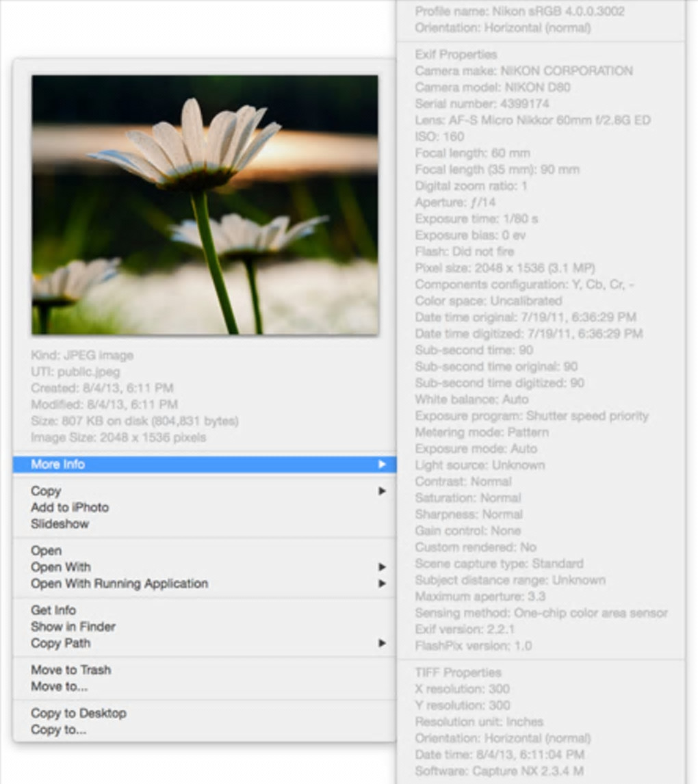The height and width of the screenshot is (784, 698).
Task: Select Get Info
Action: (x=53, y=610)
